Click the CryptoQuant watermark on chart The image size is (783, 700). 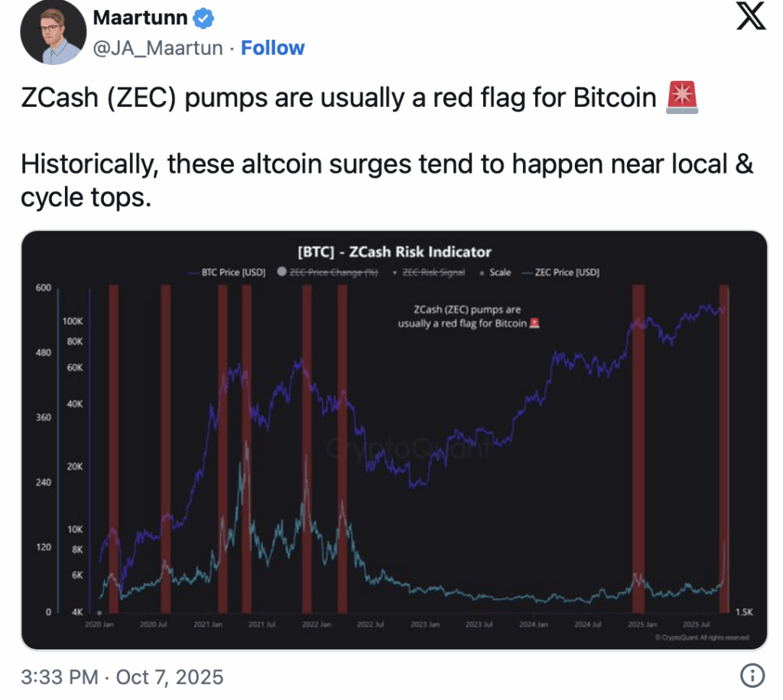coord(408,449)
